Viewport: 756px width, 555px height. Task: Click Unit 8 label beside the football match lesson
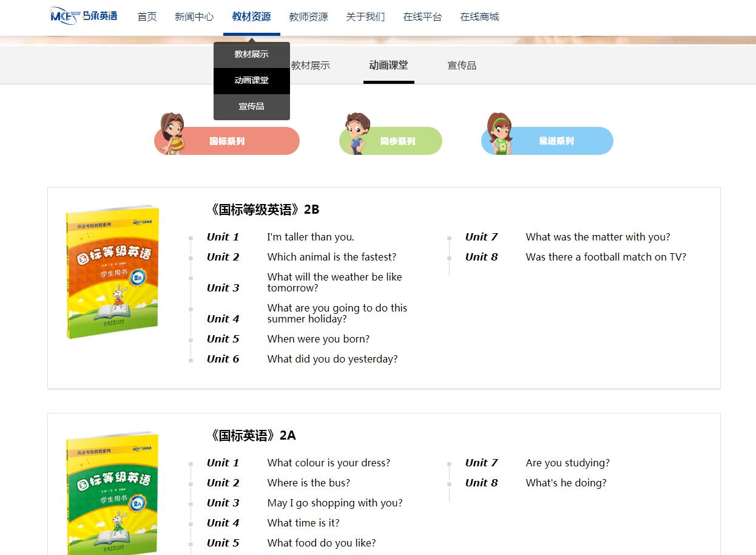[482, 257]
